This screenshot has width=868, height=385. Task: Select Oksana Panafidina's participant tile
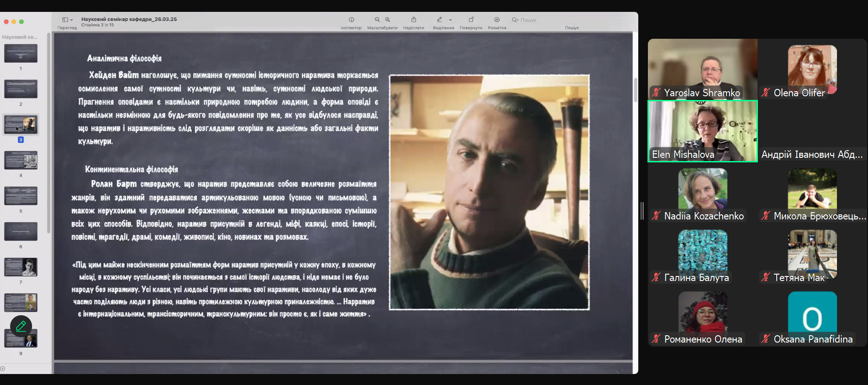(x=812, y=317)
